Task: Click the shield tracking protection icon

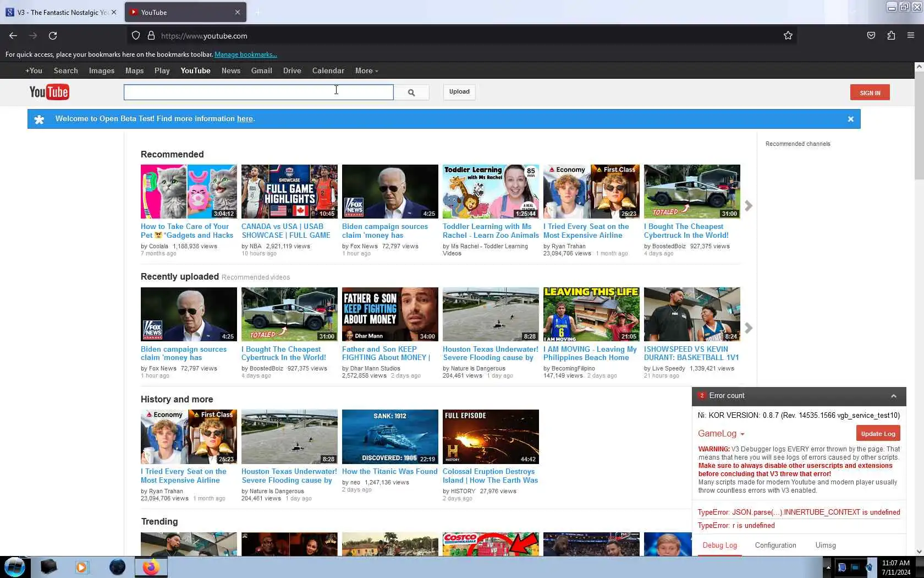Action: [136, 36]
